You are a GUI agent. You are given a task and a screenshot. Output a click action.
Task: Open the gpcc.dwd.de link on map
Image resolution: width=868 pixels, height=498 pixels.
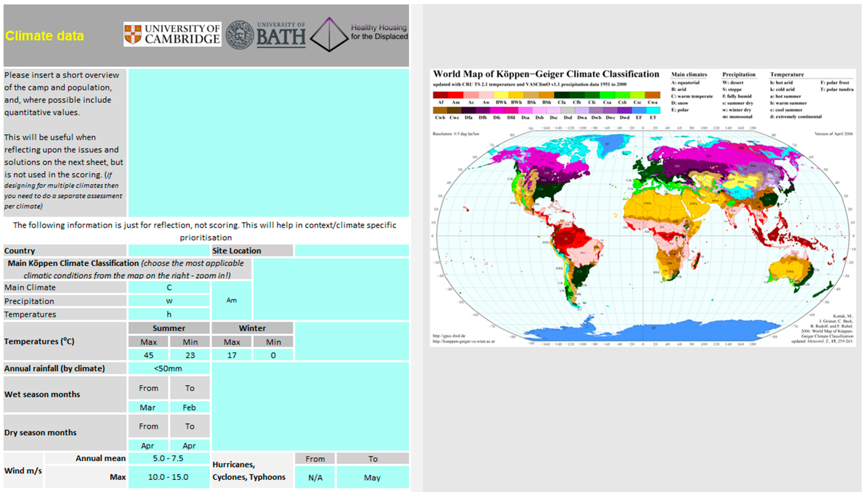point(449,336)
